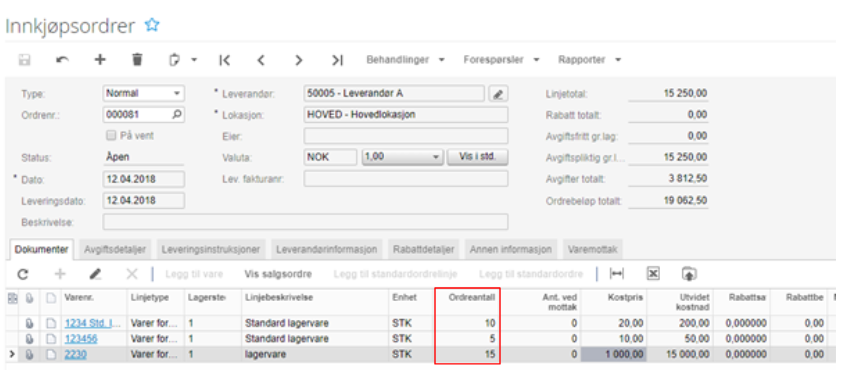
Task: Go to next record arrow
Action: coord(299,60)
